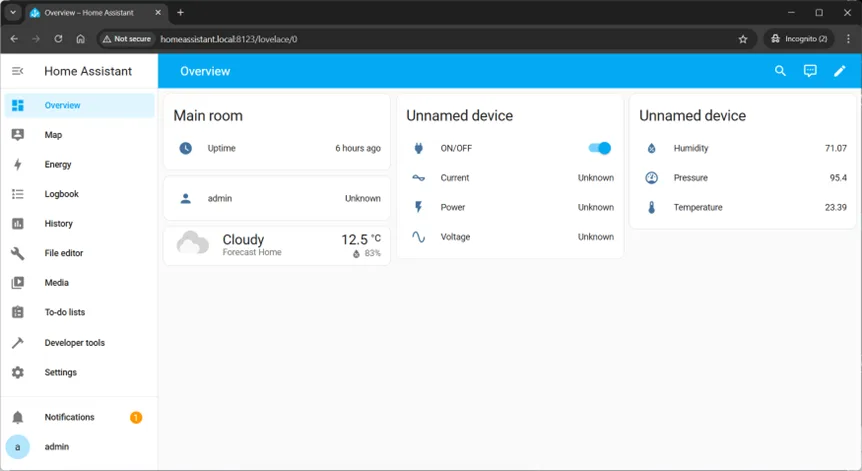This screenshot has height=471, width=862.
Task: Open Notifications panel
Action: 69,417
